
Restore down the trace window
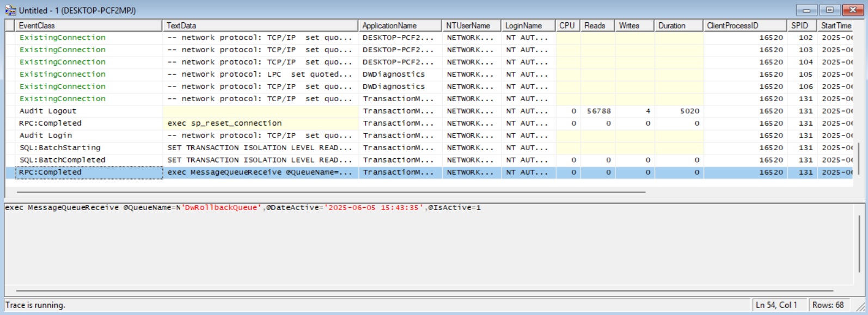(829, 10)
